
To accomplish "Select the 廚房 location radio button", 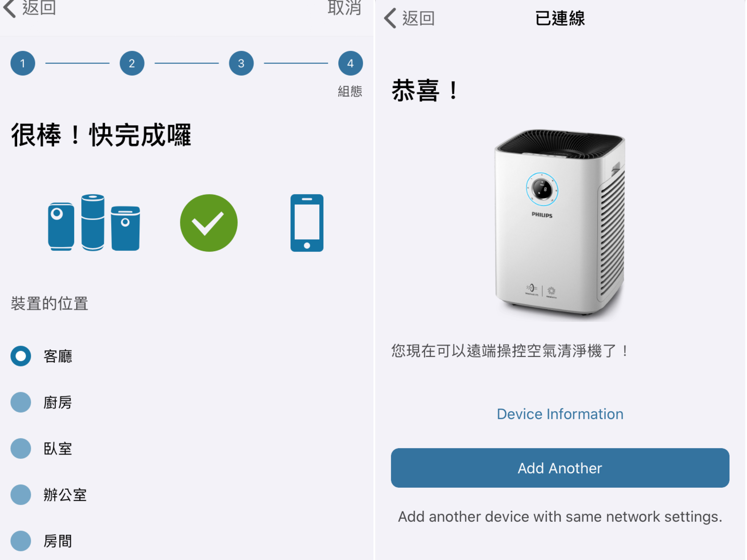I will click(21, 402).
